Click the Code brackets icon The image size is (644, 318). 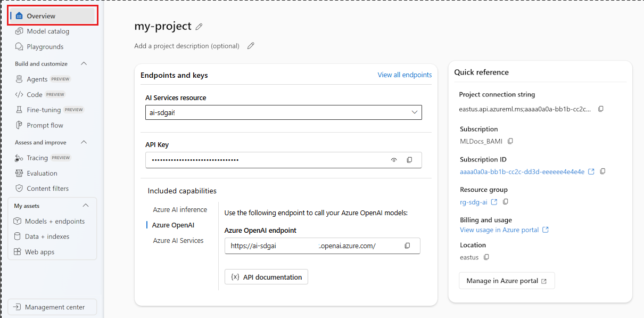[x=19, y=95]
